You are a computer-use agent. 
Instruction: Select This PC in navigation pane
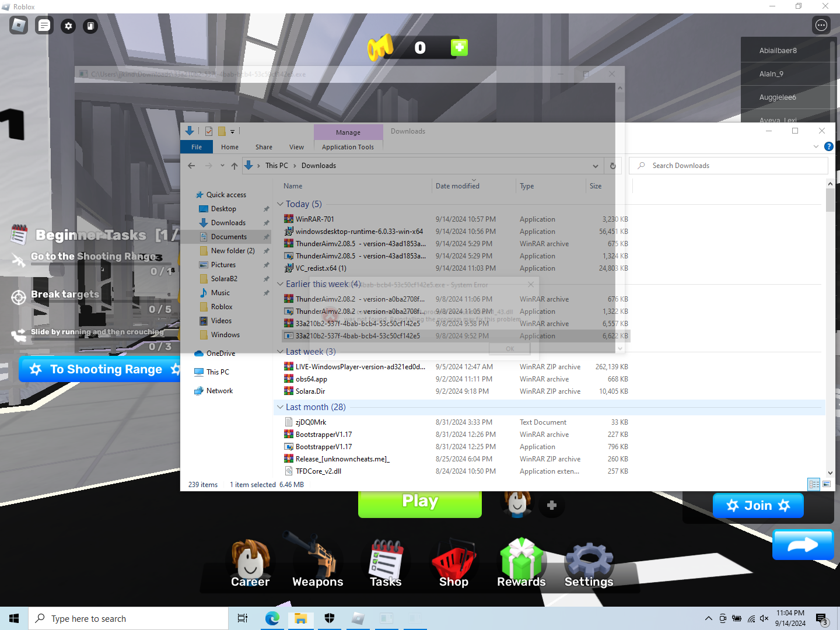(x=218, y=372)
